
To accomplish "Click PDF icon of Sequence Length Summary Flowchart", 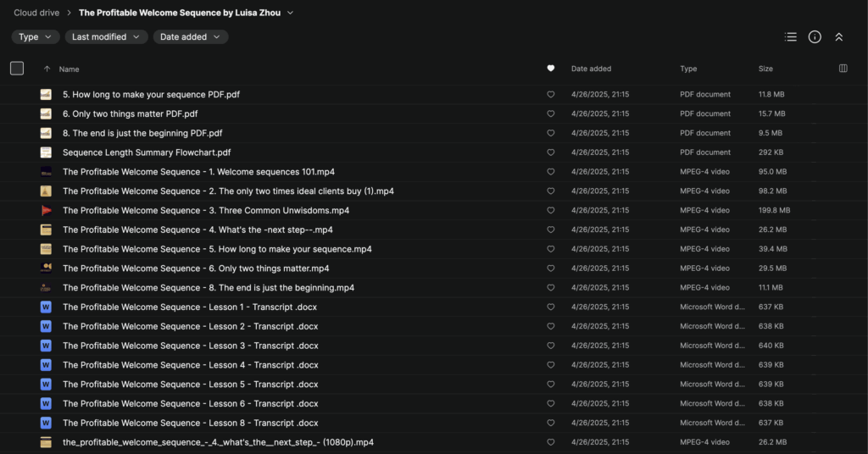I will pos(46,152).
